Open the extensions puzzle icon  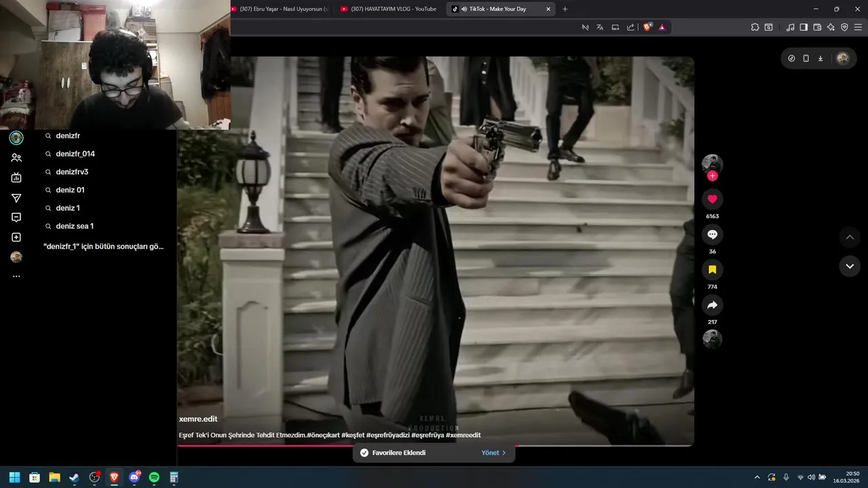755,27
